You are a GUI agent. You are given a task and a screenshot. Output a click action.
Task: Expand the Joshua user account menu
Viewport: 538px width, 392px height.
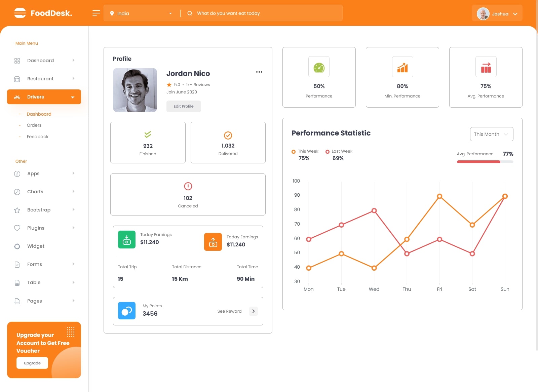(x=497, y=13)
